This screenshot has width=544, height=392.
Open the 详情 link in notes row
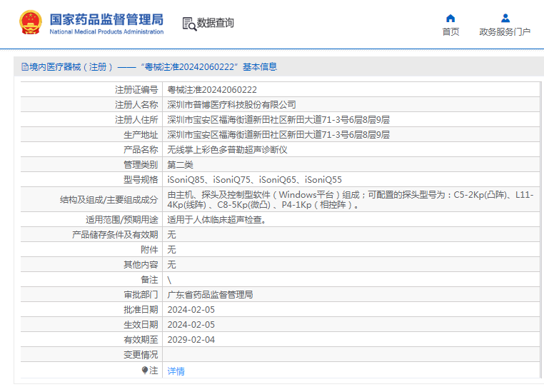tap(176, 371)
